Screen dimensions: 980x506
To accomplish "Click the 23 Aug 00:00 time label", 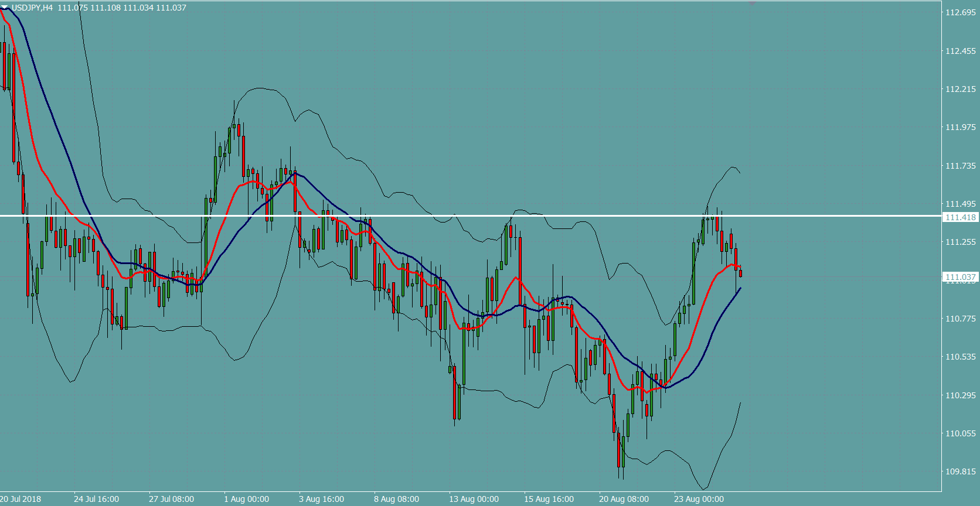I will pyautogui.click(x=699, y=499).
